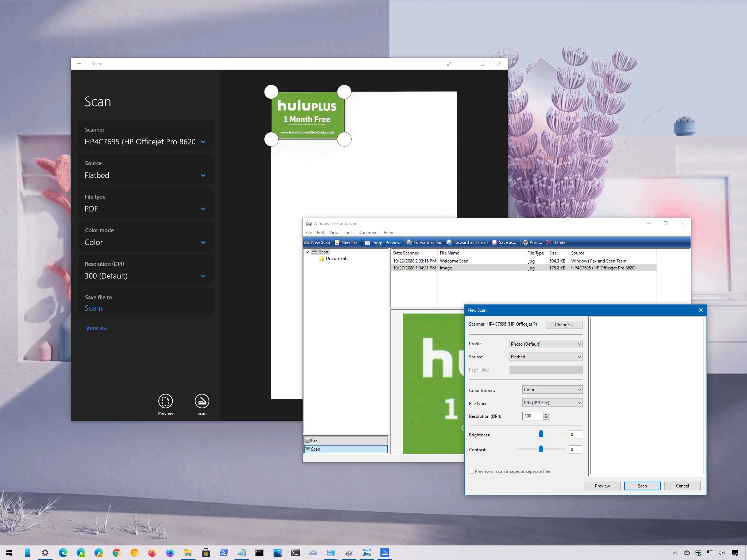Click the New Scan icon in toolbar
Image resolution: width=747 pixels, height=560 pixels.
318,242
